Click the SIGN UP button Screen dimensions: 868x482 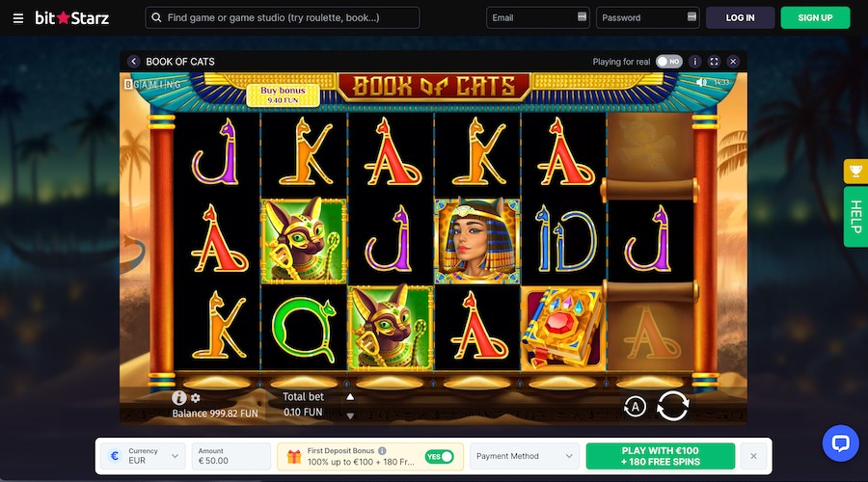point(815,17)
